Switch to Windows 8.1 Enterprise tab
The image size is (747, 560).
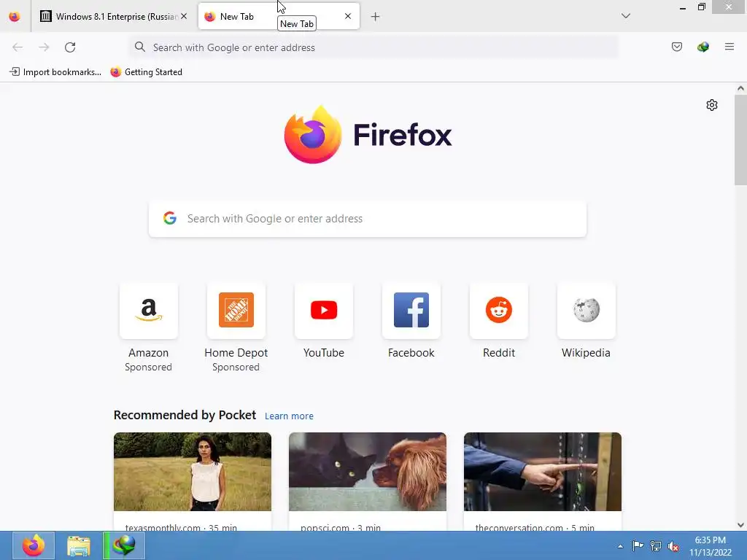click(x=113, y=17)
